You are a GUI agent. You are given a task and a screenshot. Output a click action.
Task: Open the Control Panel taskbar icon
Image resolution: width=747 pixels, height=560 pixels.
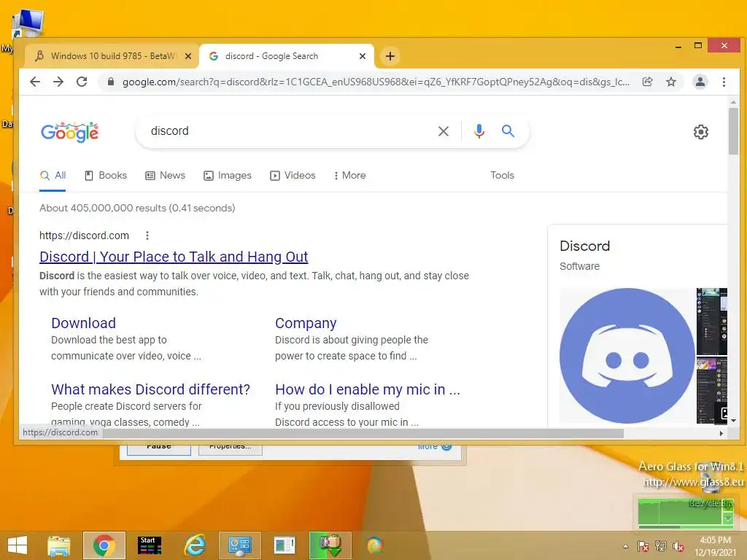(x=239, y=545)
